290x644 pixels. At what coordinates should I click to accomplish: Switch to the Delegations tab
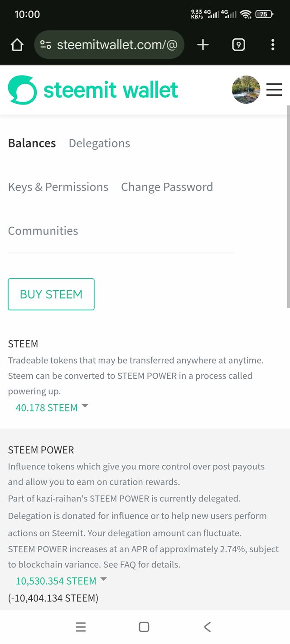point(99,143)
